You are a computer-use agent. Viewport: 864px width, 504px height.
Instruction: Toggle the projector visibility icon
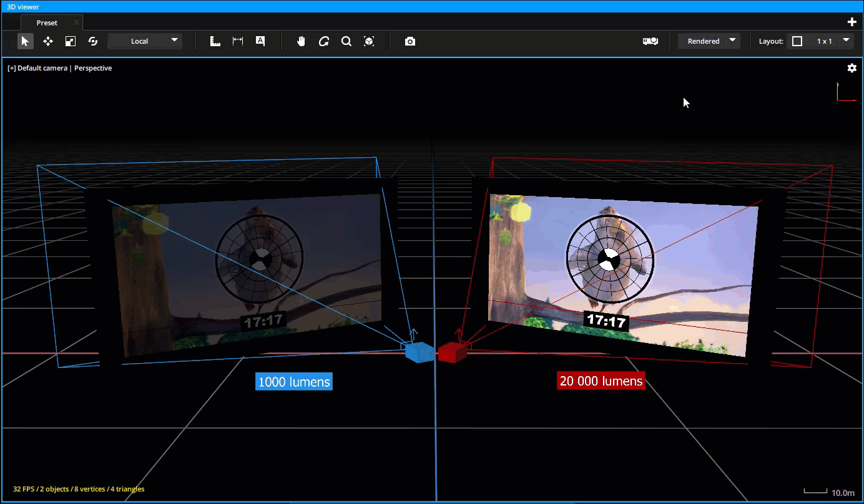[x=650, y=41]
